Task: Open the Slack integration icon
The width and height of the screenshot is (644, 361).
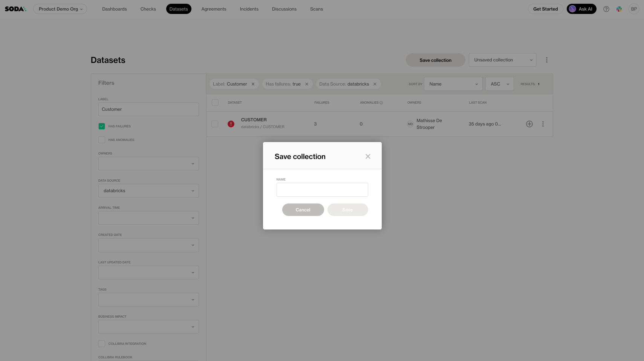Action: click(x=619, y=9)
